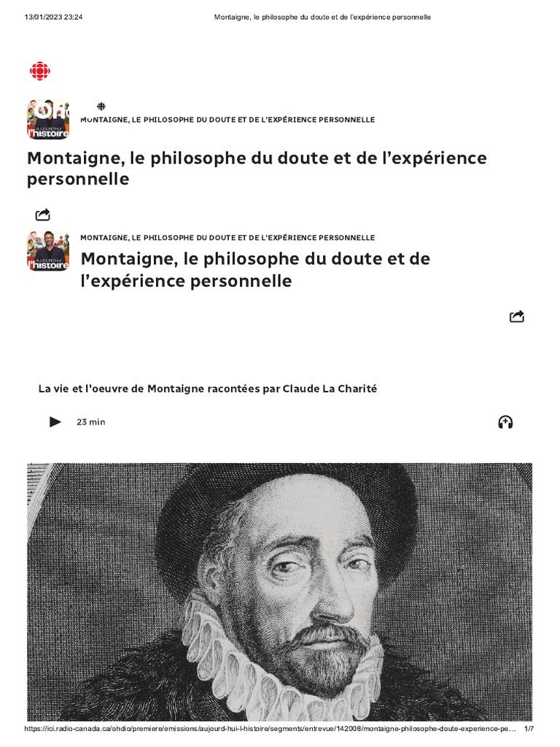
Task: Click the 13/01/2023 23:24 timestamp
Action: tap(53, 18)
